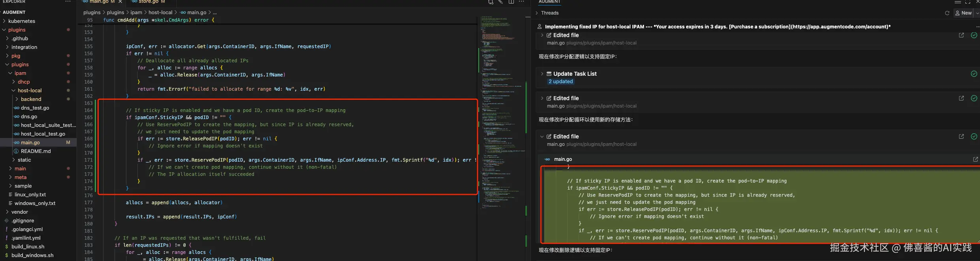The width and height of the screenshot is (980, 261).
Task: Open Augment panel hamburger menu
Action: click(958, 2)
